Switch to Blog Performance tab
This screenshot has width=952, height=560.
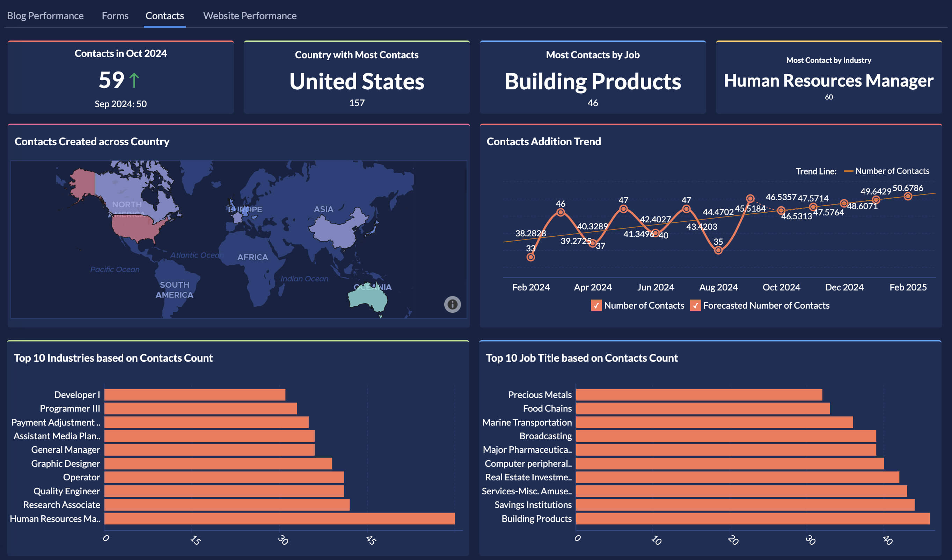(45, 15)
